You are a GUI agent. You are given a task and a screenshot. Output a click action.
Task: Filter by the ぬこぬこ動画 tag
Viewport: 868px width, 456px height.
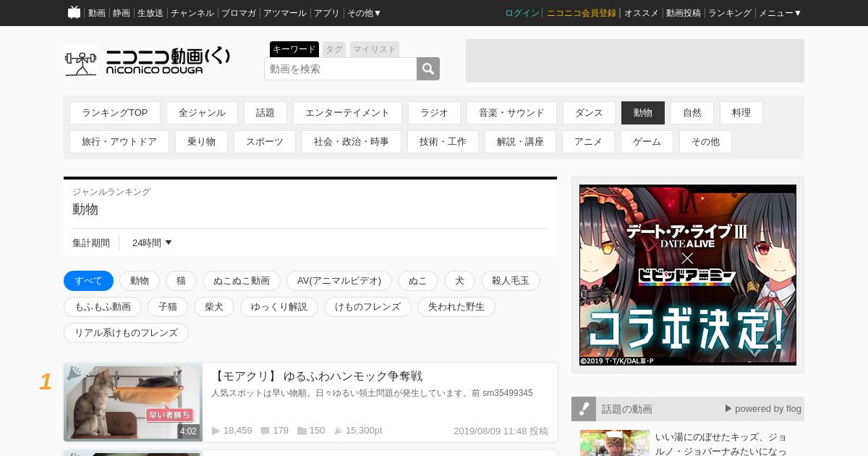[x=242, y=281]
